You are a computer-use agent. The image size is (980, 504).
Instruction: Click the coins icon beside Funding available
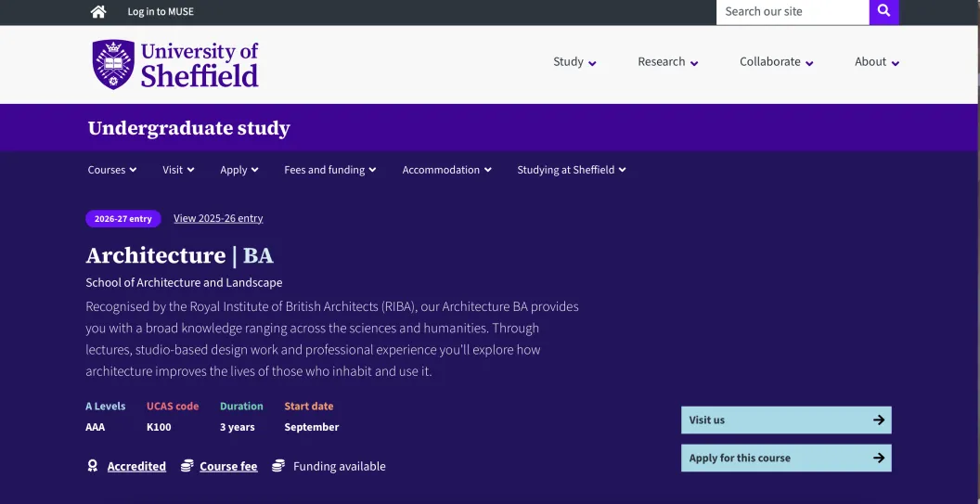coord(278,466)
